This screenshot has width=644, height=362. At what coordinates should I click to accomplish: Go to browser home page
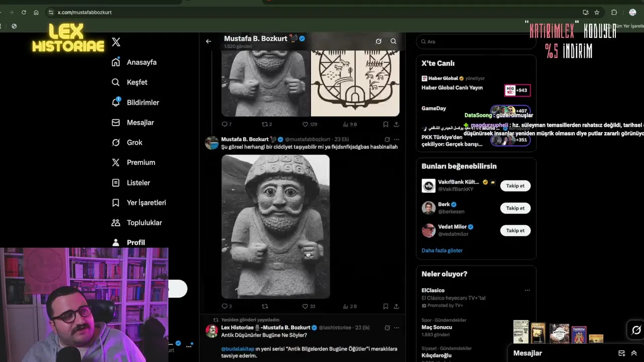tap(36, 12)
